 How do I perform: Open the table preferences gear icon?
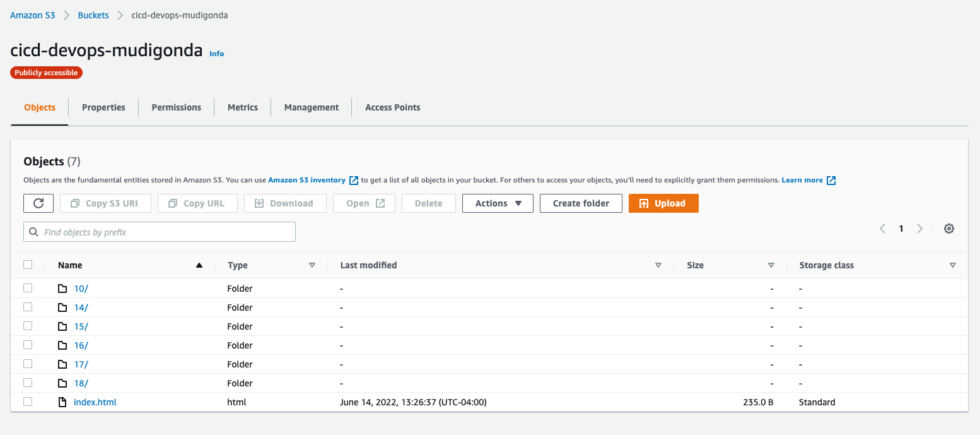click(948, 229)
